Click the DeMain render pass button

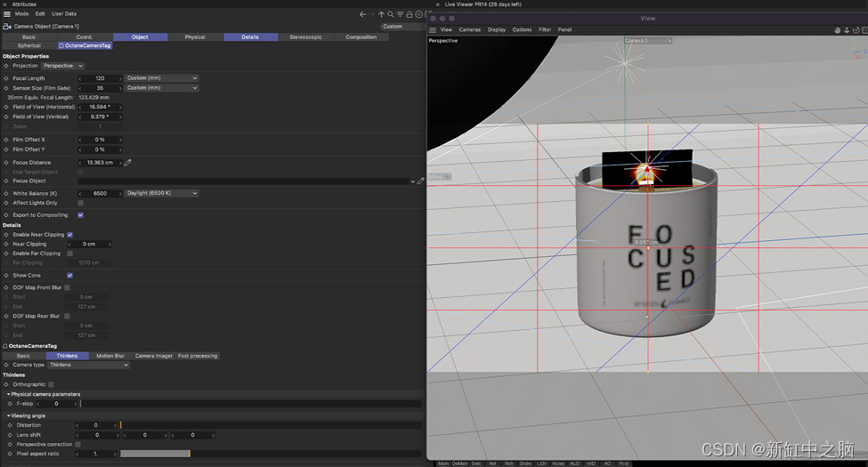click(x=459, y=463)
